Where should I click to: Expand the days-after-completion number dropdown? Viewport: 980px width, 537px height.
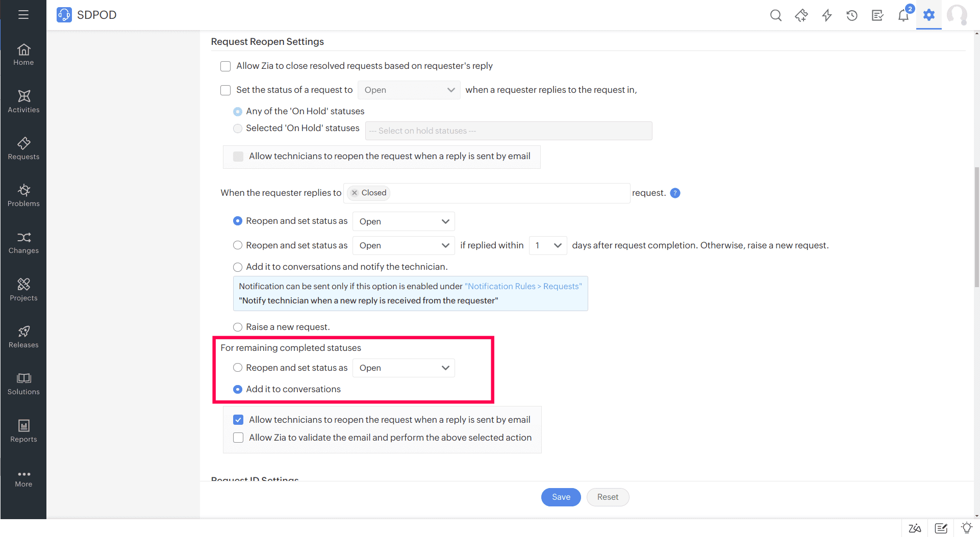[548, 245]
